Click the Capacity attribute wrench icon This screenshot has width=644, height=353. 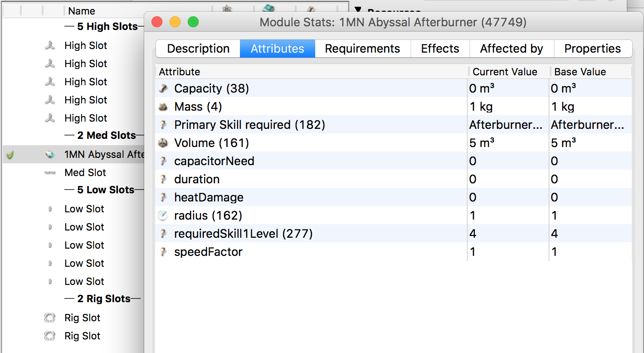click(x=163, y=88)
